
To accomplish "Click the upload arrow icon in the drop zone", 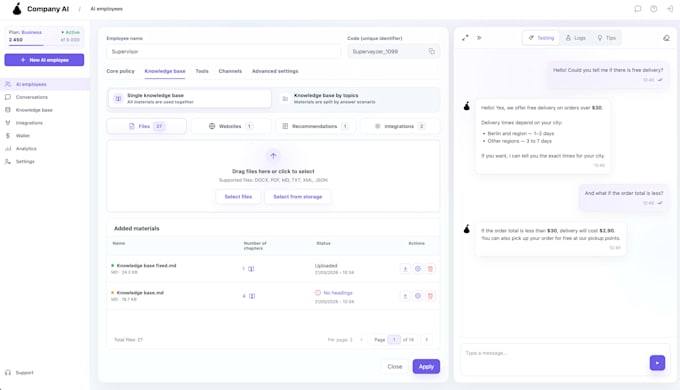I will [x=273, y=155].
